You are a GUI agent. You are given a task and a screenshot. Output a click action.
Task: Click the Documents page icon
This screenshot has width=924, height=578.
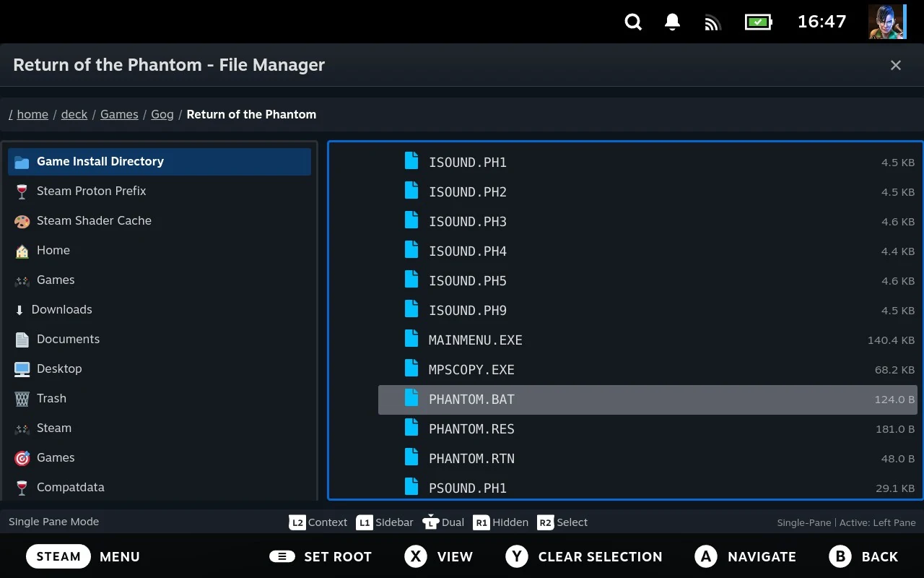pos(22,340)
